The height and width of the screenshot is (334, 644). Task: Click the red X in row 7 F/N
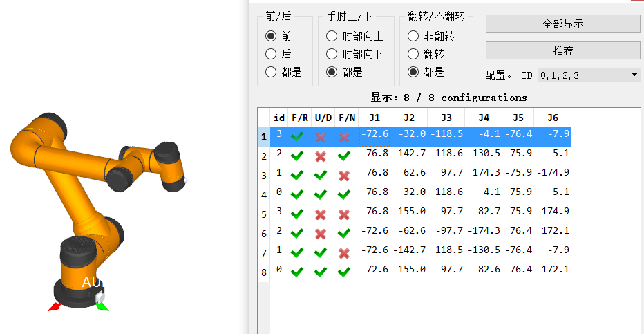344,253
